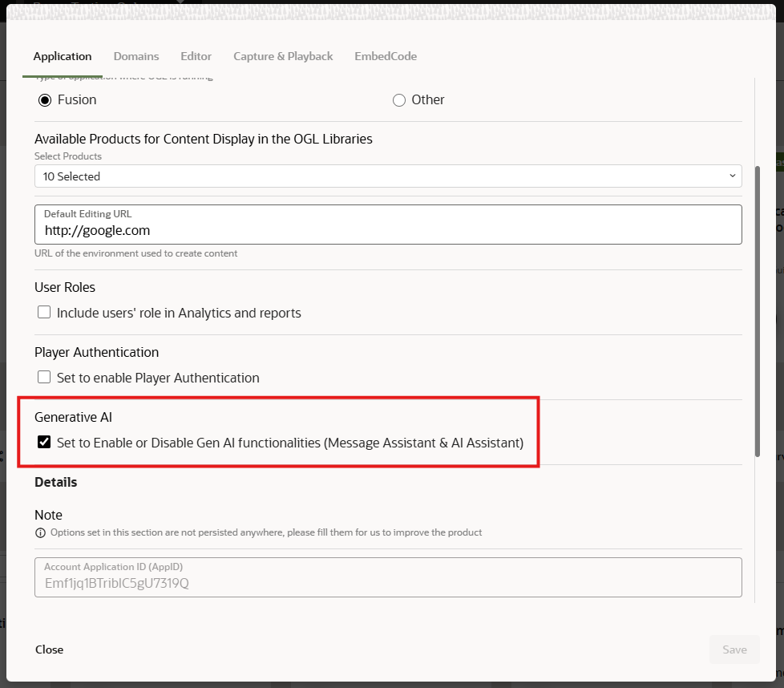Choose the Other application type
Screen dimensions: 784x688
click(399, 99)
